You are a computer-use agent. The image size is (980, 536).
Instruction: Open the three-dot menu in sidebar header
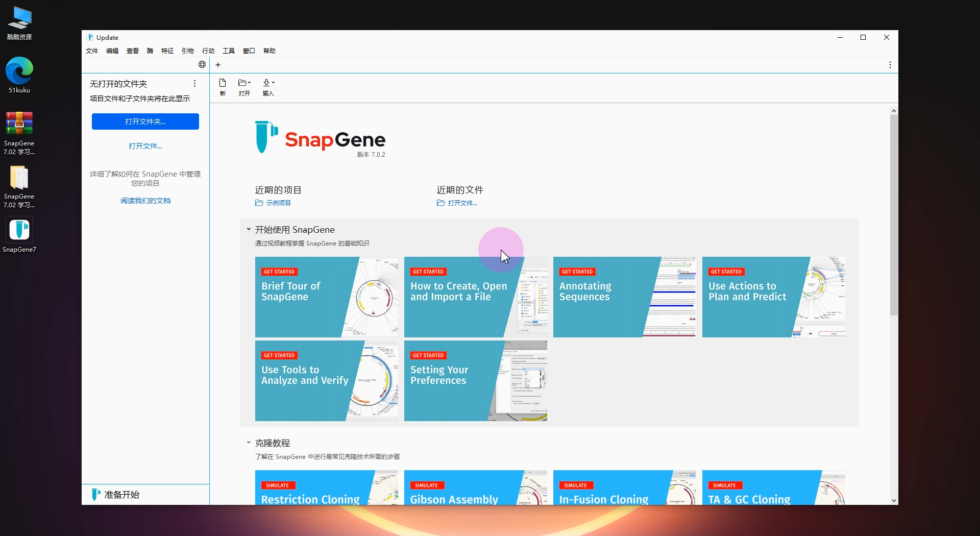pyautogui.click(x=194, y=84)
